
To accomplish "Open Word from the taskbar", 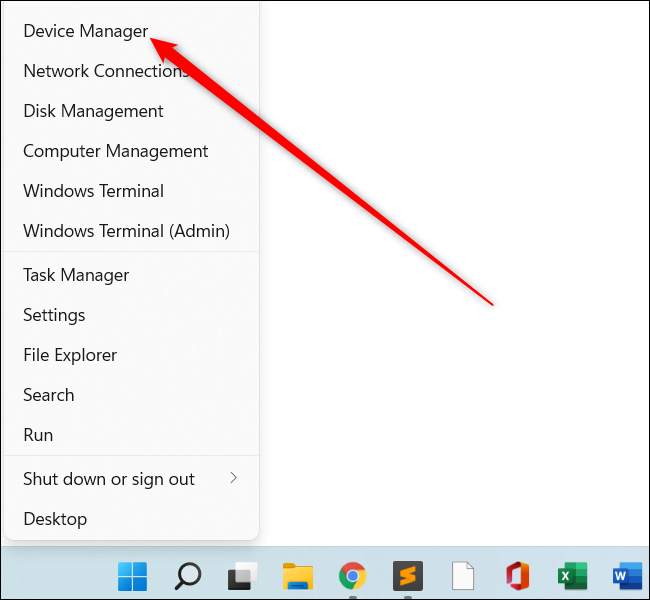I will 627,576.
